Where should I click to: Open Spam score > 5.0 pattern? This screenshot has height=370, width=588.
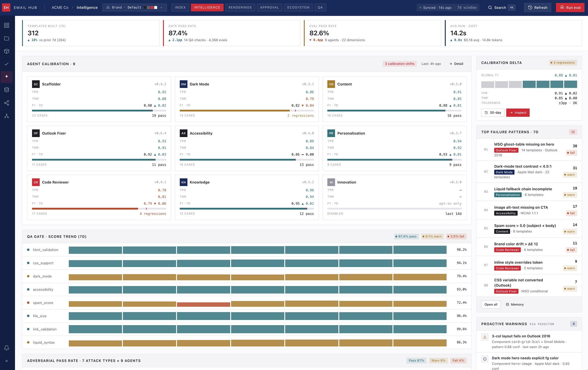529,229
